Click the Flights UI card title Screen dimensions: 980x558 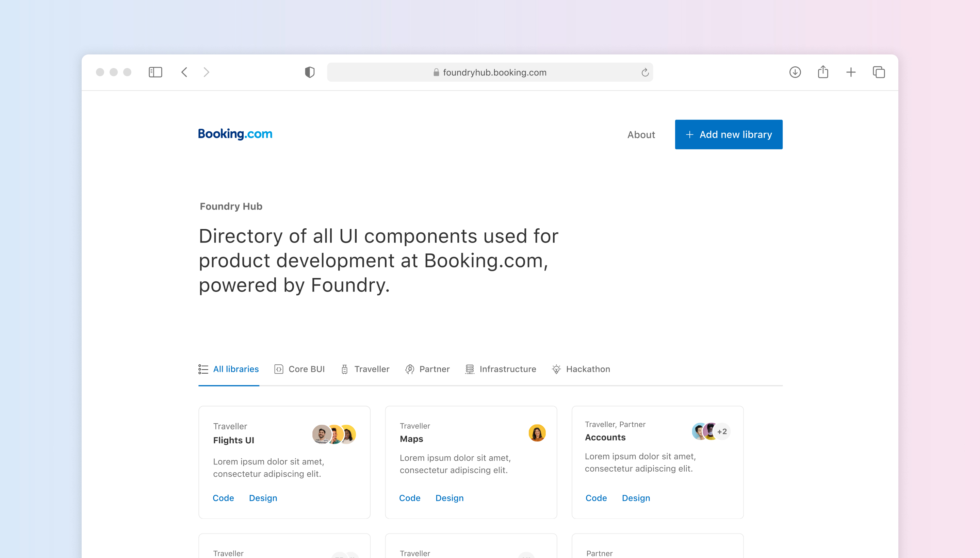click(x=234, y=440)
